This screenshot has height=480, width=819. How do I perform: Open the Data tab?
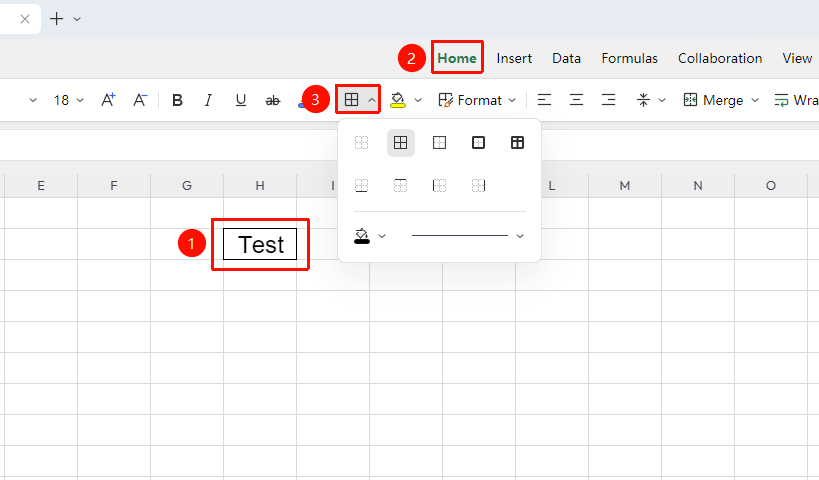pyautogui.click(x=566, y=58)
